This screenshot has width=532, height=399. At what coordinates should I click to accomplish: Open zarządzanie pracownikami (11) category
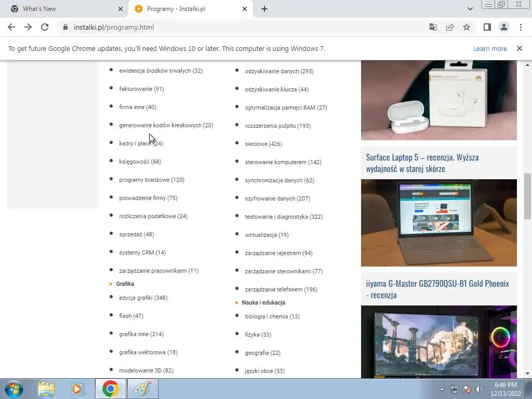159,271
